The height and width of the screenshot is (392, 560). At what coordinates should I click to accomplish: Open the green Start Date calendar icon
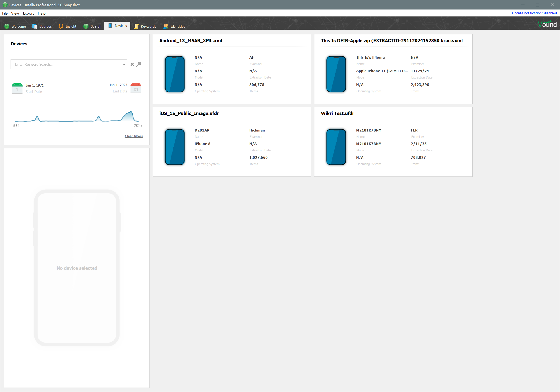(x=17, y=88)
